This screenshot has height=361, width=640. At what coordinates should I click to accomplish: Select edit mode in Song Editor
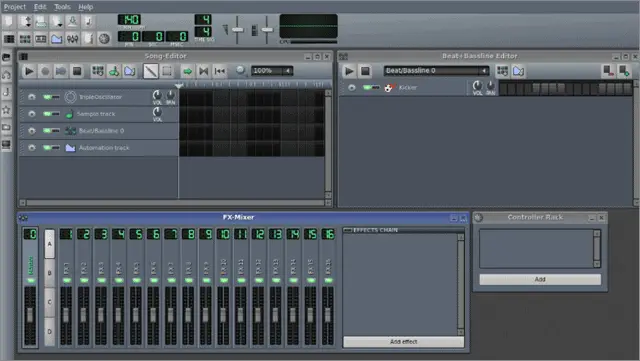coord(167,71)
